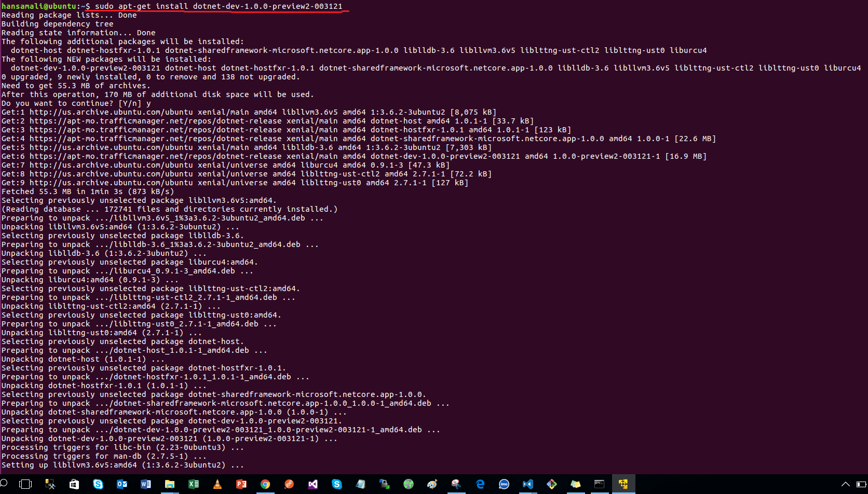Click 'Processing triggers for man-db' line
Screen dimensions: 868x494
[x=104, y=456]
